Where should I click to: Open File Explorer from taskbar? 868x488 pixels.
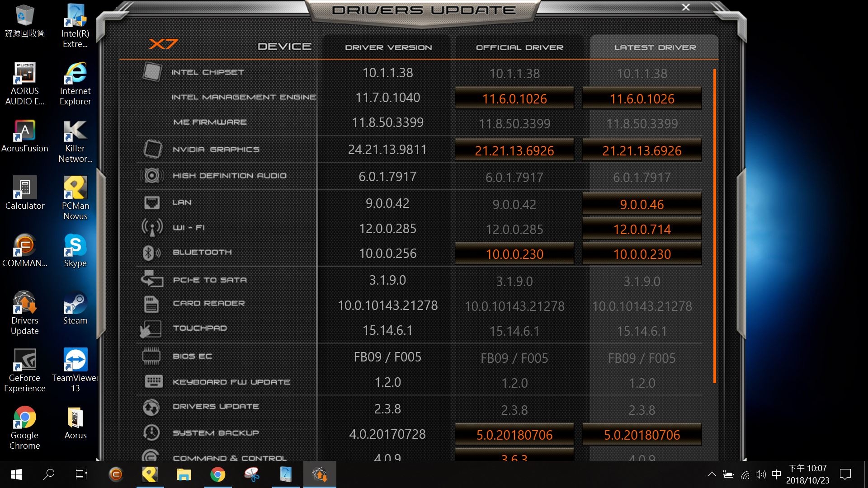click(x=184, y=474)
